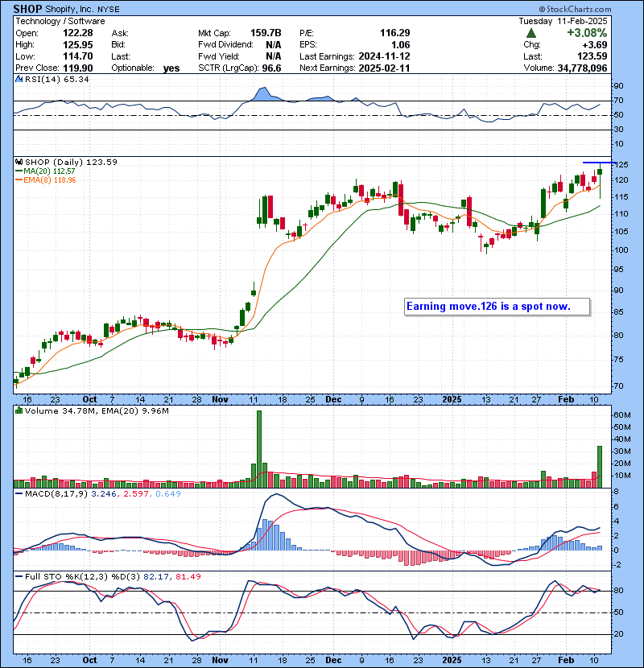The width and height of the screenshot is (644, 668).
Task: Select the MACD signal value 2.597
Action: point(136,494)
